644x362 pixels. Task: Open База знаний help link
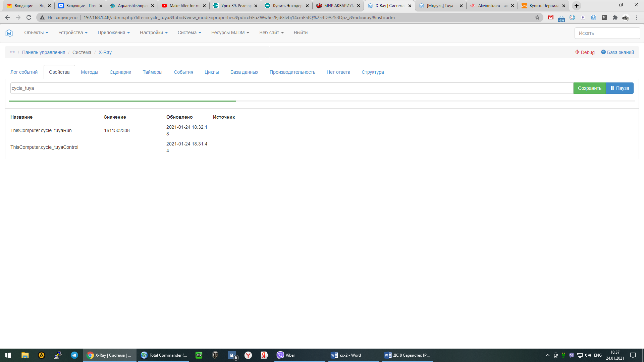[617, 52]
